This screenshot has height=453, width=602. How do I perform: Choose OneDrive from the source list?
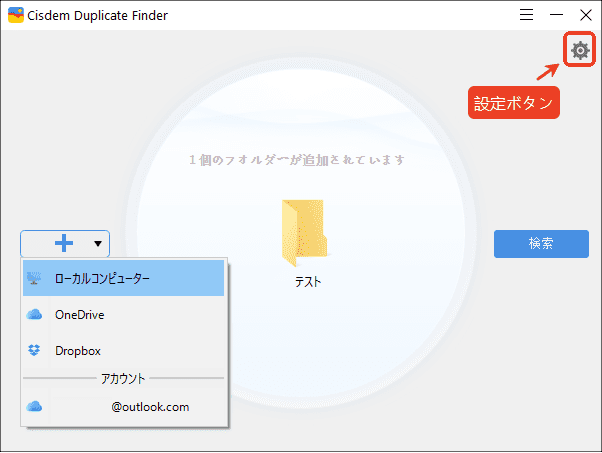(x=80, y=315)
